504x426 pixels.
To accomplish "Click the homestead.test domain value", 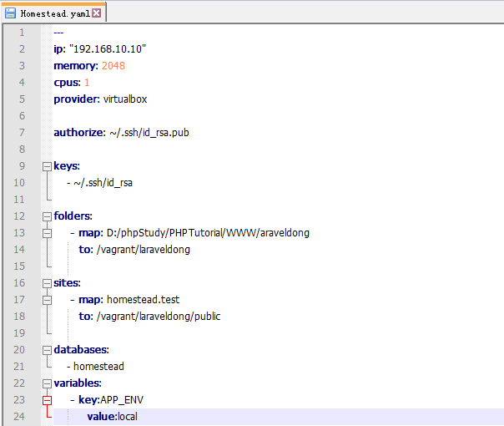I will pyautogui.click(x=143, y=300).
